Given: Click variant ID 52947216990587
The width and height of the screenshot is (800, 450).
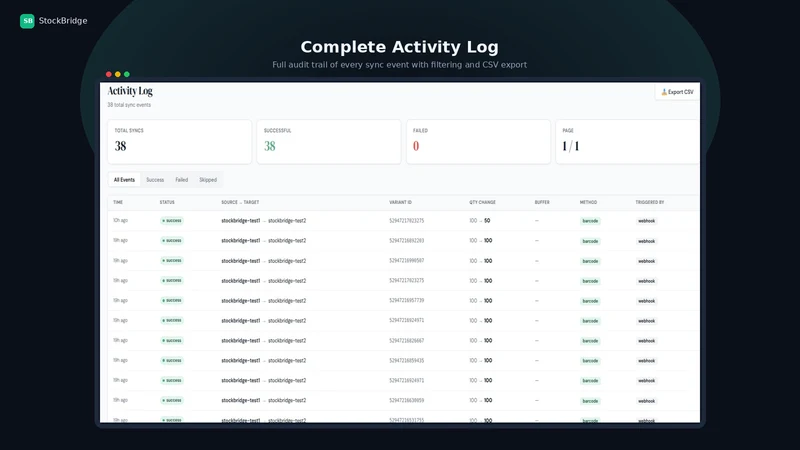Looking at the screenshot, I should (407, 261).
